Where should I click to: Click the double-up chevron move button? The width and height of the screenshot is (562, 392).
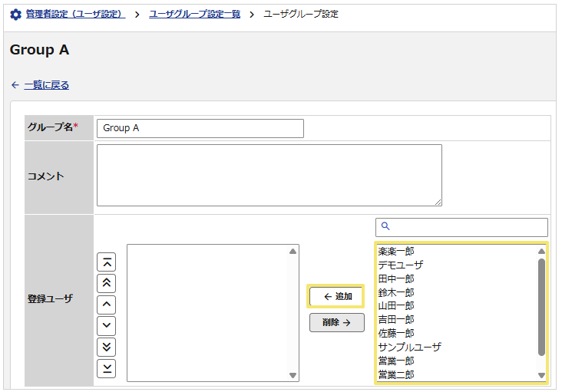[x=107, y=283]
